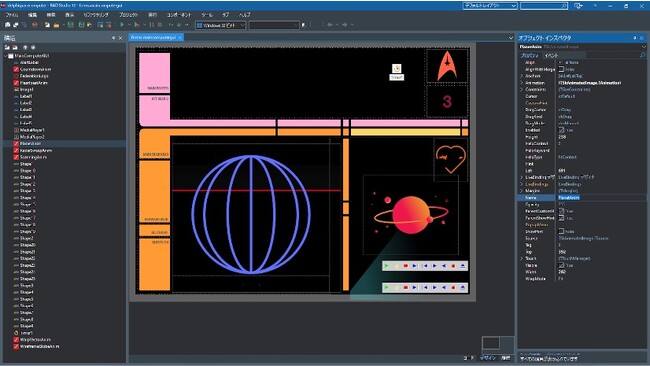Select MediaPlayer1 in the Structure tree
Image resolution: width=650 pixels, height=366 pixels.
(x=32, y=130)
